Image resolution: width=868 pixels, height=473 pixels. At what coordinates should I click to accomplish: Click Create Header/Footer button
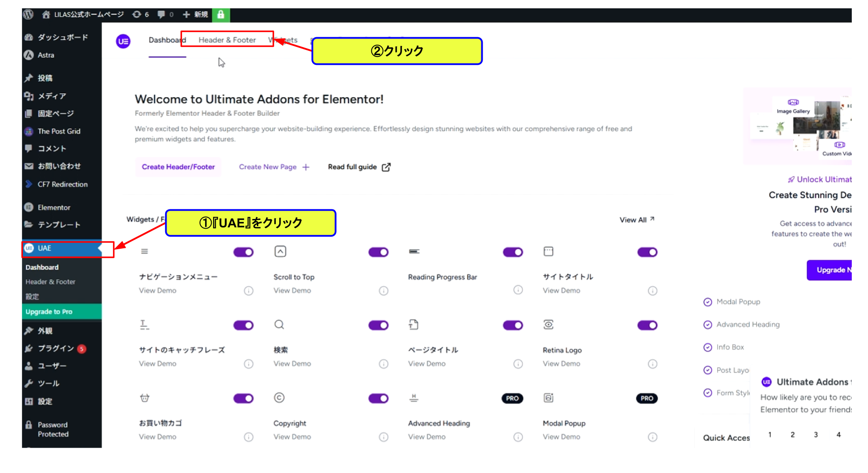coord(178,167)
